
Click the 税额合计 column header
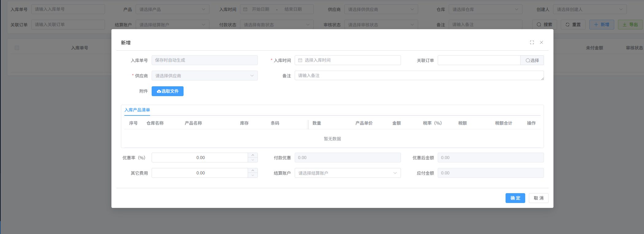[504, 123]
